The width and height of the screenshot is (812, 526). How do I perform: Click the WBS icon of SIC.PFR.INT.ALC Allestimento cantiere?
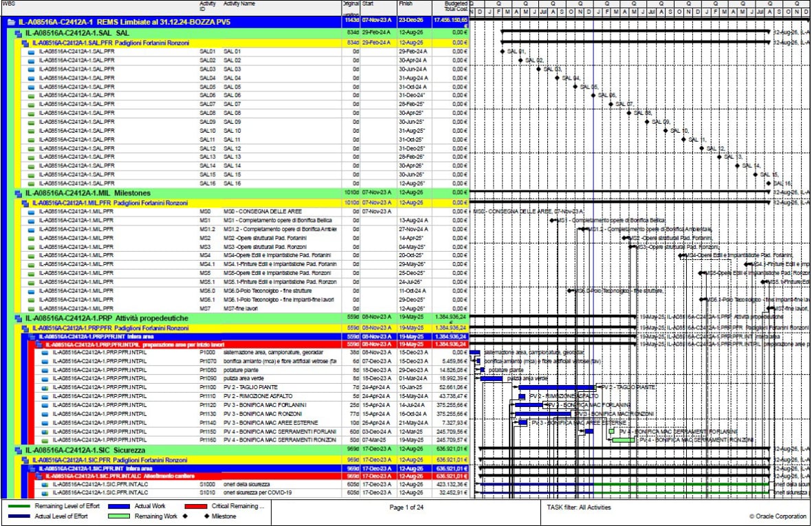coord(39,476)
